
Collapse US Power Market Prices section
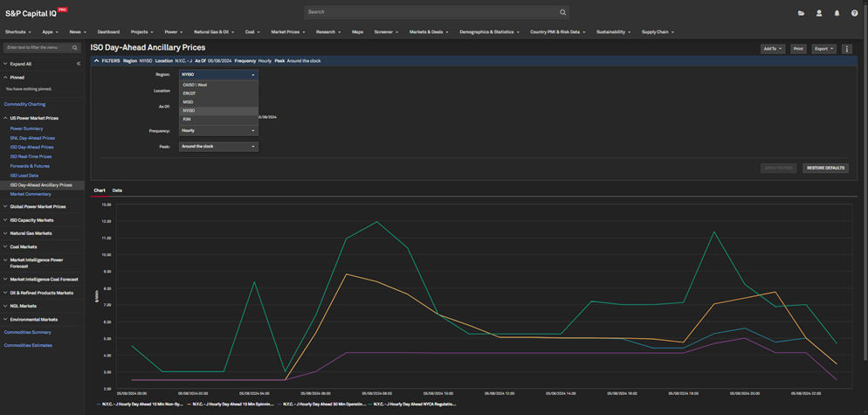click(5, 118)
